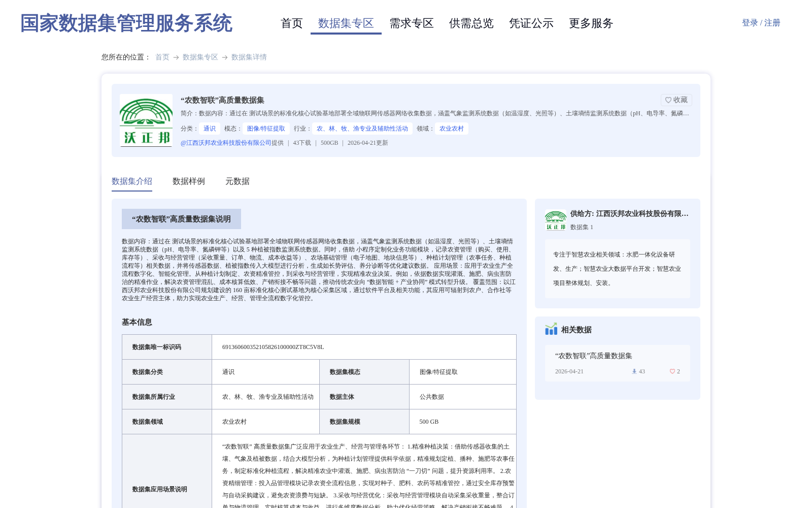The width and height of the screenshot is (812, 508).
Task: Open the 更多服务 nav menu
Action: (x=591, y=23)
